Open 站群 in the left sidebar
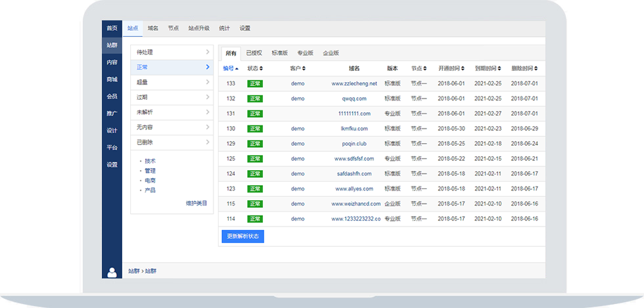 112,45
